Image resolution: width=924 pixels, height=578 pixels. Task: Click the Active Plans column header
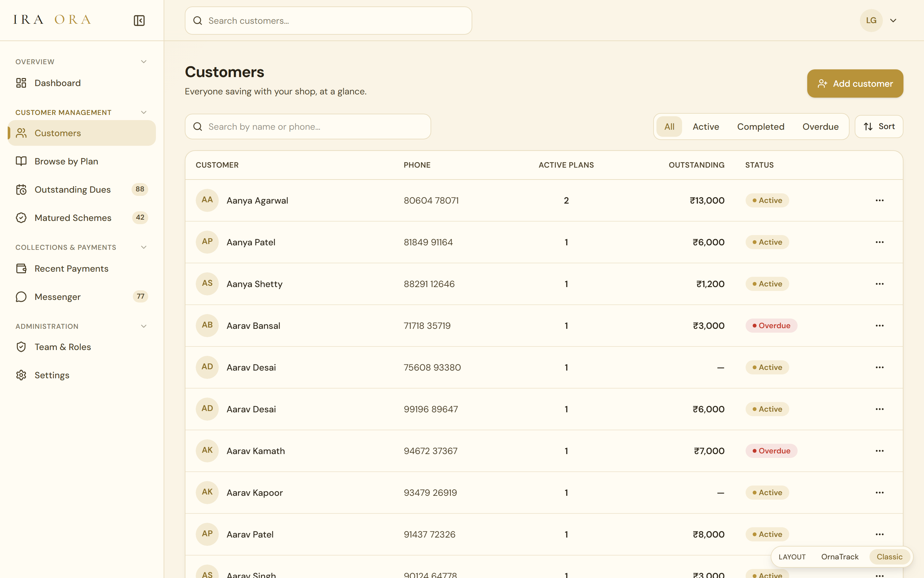point(566,165)
